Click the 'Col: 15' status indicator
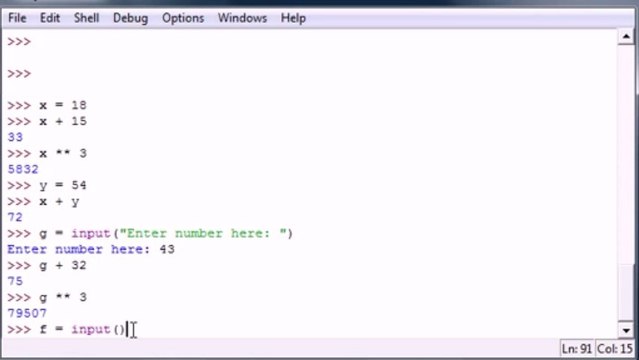This screenshot has width=639, height=360. (x=614, y=349)
